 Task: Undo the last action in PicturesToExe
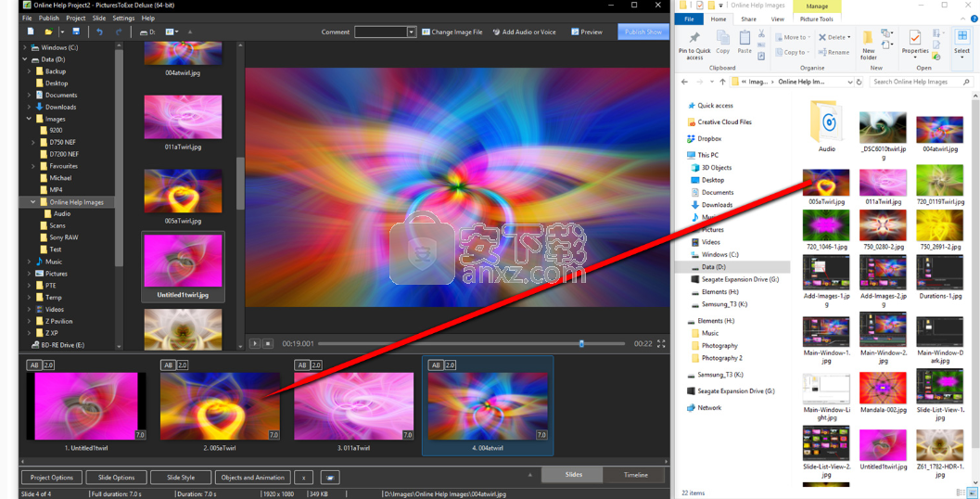click(99, 32)
